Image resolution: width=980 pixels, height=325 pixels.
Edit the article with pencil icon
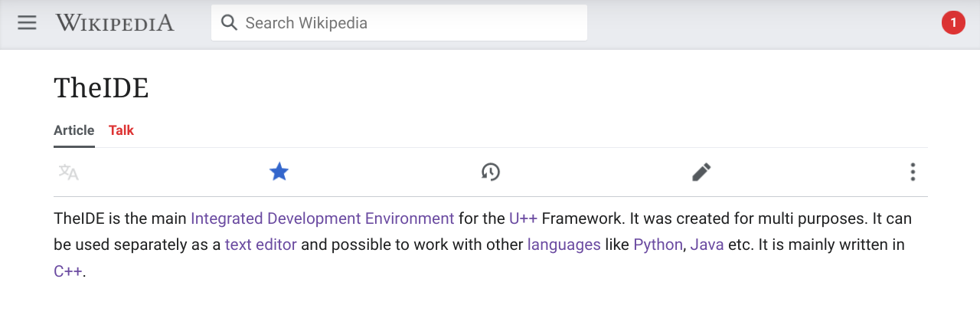(x=701, y=172)
